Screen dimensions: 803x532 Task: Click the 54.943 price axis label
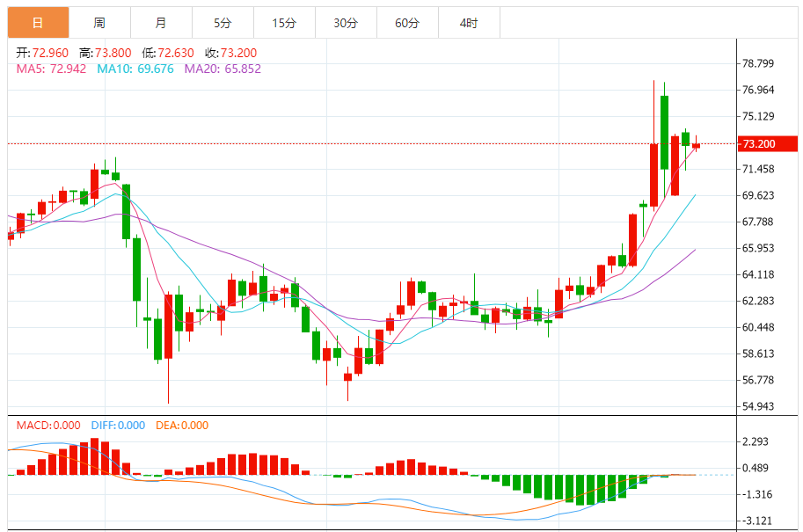tap(758, 406)
